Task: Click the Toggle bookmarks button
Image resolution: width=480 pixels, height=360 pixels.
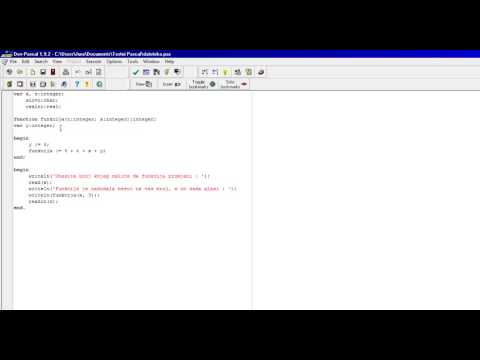Action: 202,84
